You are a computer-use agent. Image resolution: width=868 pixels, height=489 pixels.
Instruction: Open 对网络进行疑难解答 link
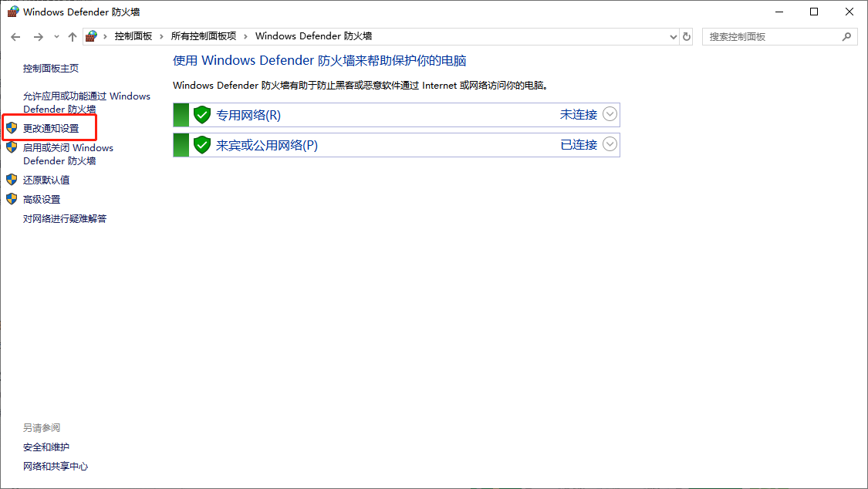coord(65,218)
